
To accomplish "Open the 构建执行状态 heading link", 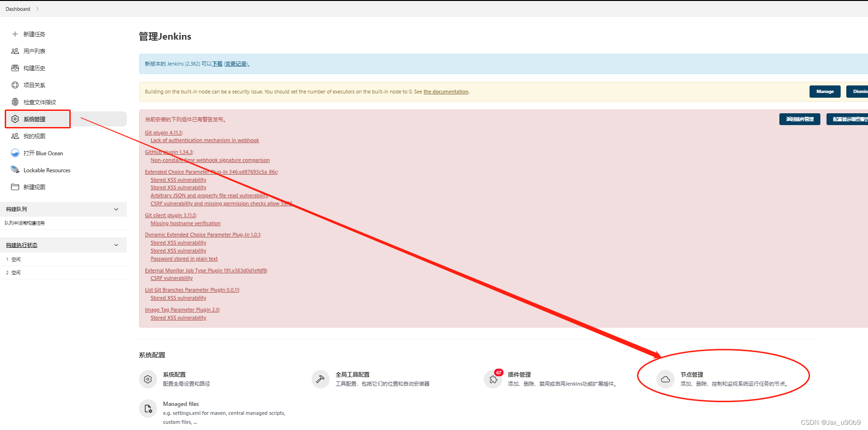I will pyautogui.click(x=22, y=245).
